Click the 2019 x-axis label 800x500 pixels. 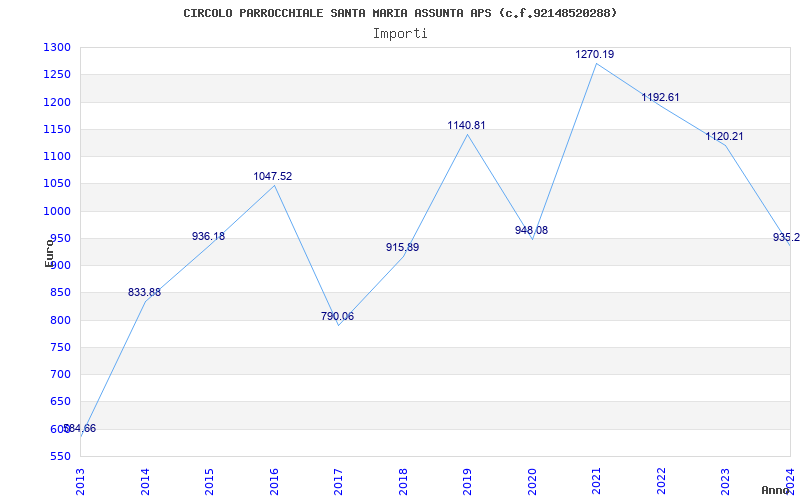pyautogui.click(x=468, y=481)
